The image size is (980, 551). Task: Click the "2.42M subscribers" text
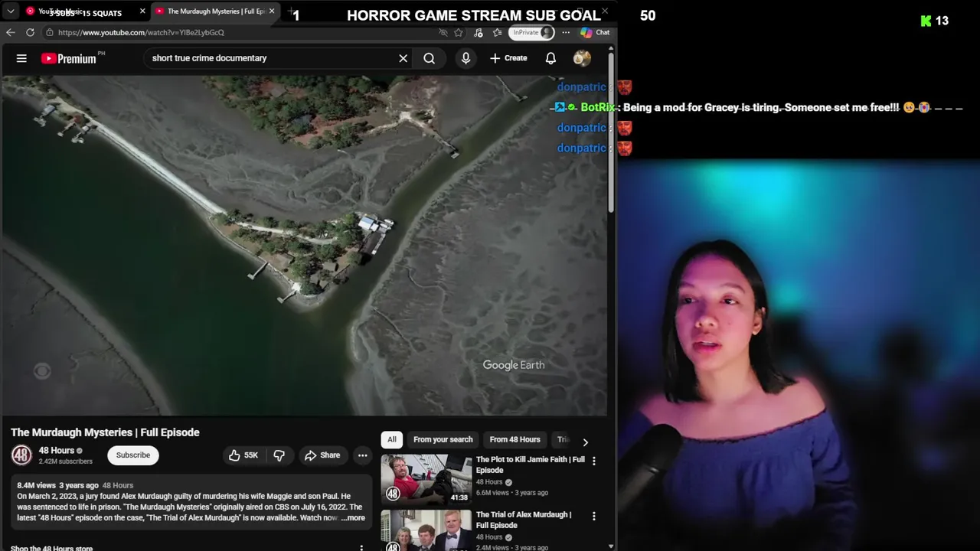pos(65,461)
